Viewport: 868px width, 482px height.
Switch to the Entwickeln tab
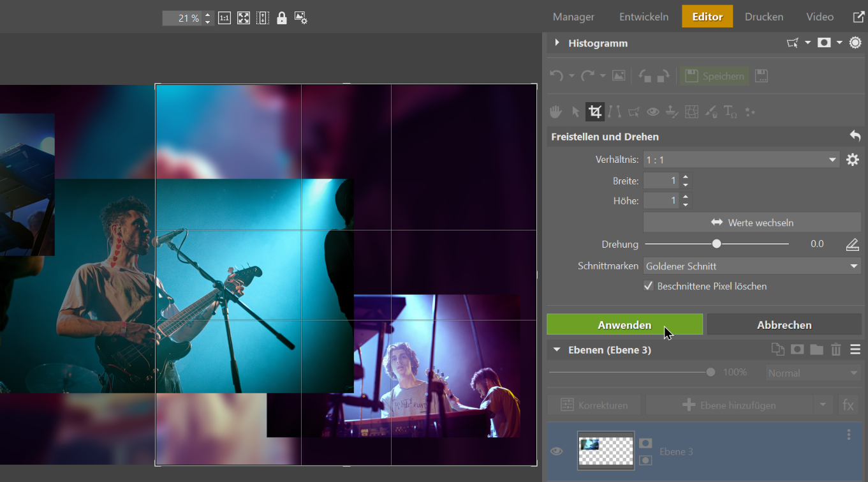coord(644,17)
